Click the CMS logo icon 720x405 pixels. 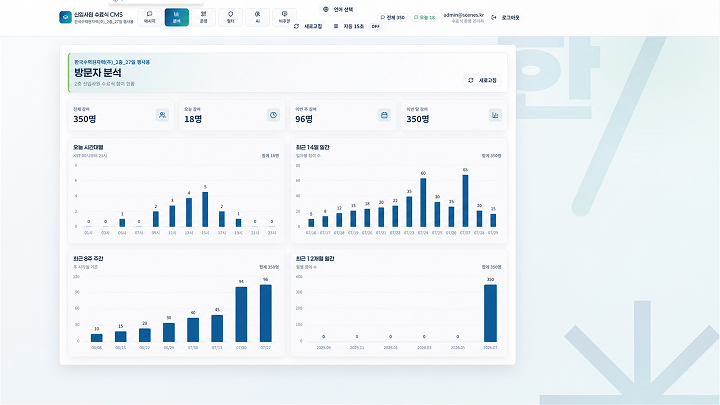pyautogui.click(x=65, y=17)
